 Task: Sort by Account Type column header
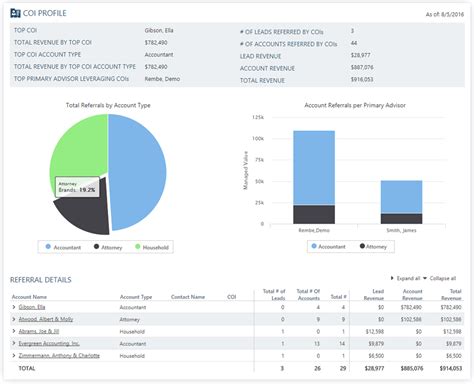pos(136,297)
